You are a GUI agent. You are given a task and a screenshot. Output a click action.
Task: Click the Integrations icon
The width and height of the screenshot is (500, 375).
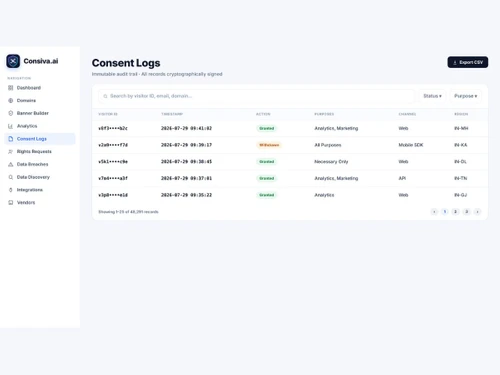pos(11,190)
